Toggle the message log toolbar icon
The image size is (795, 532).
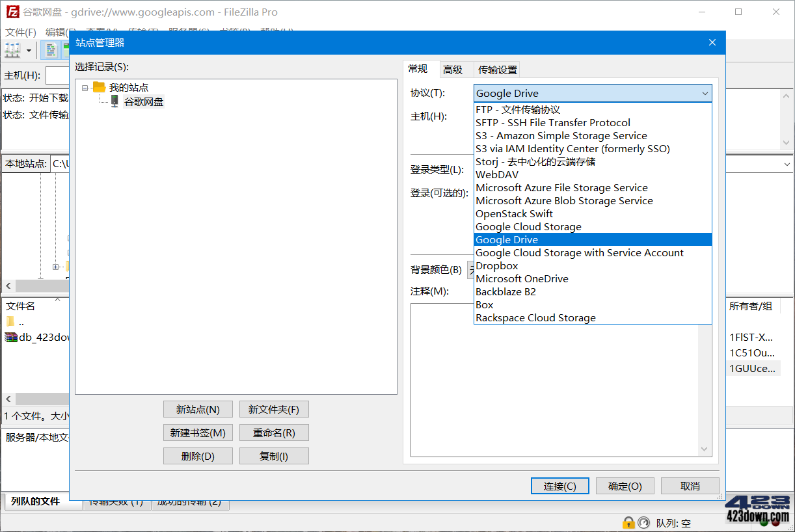pyautogui.click(x=50, y=50)
